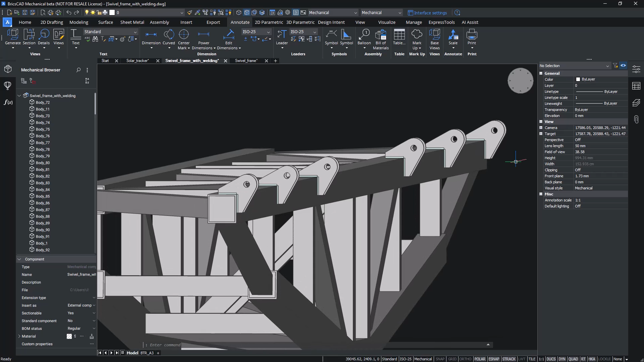Collapse Swivel_frame_with_welding tree node
The width and height of the screenshot is (644, 362).
(19, 96)
